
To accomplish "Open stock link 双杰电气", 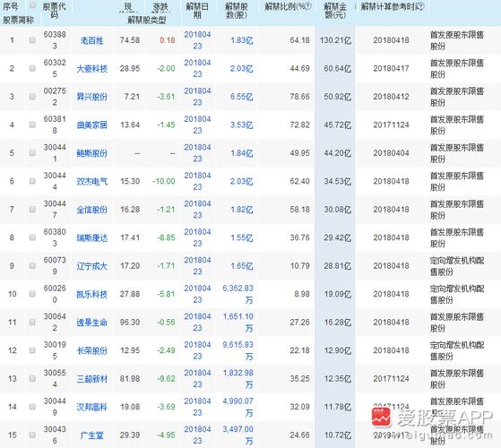I will coord(92,181).
